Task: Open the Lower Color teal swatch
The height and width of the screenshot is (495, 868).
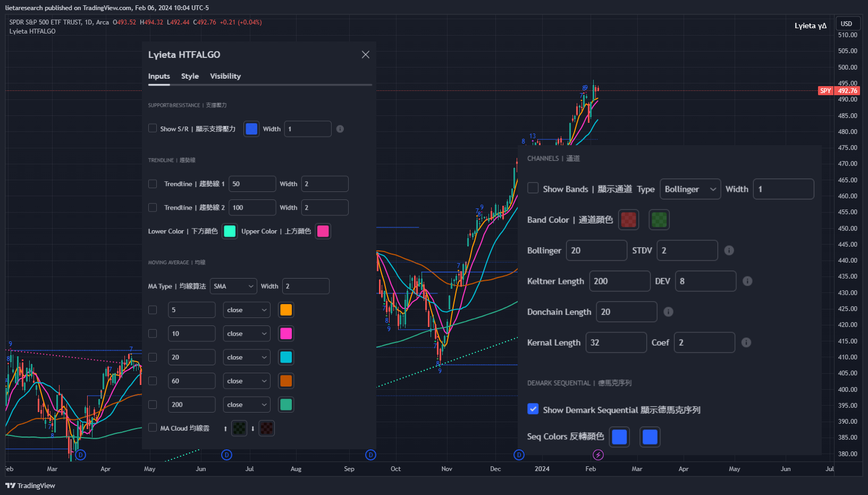Action: (x=230, y=231)
